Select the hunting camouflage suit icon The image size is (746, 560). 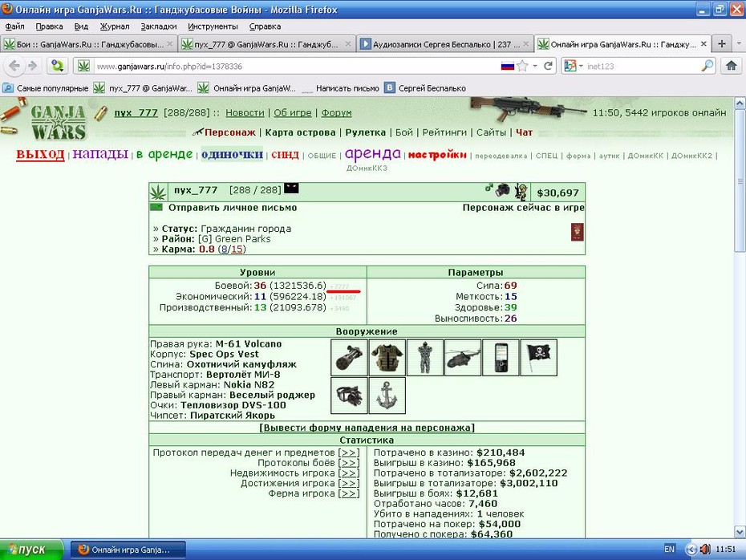pyautogui.click(x=425, y=357)
